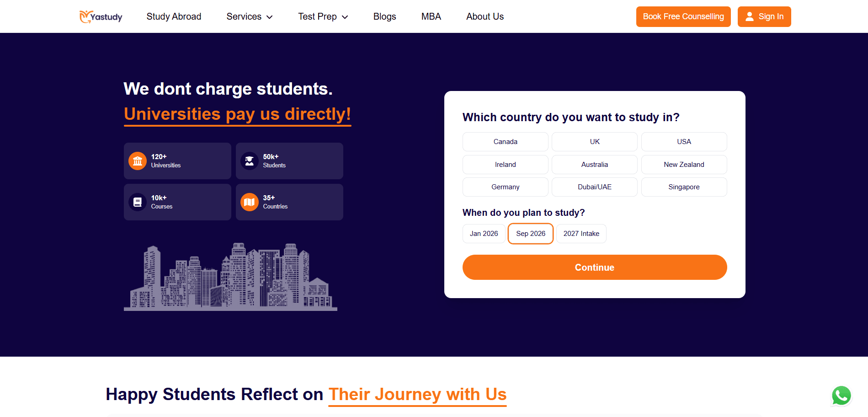Click the Countries map icon

coord(250,202)
